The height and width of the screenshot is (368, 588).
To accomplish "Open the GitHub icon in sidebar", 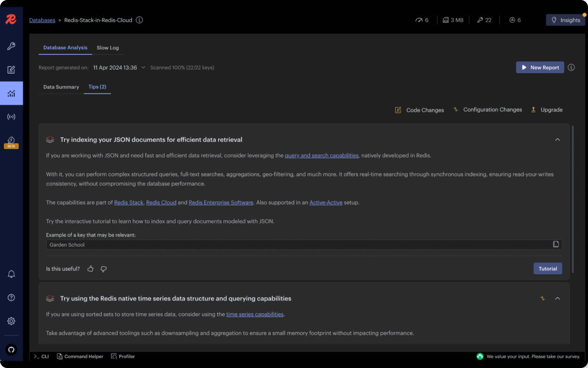I will pos(11,350).
